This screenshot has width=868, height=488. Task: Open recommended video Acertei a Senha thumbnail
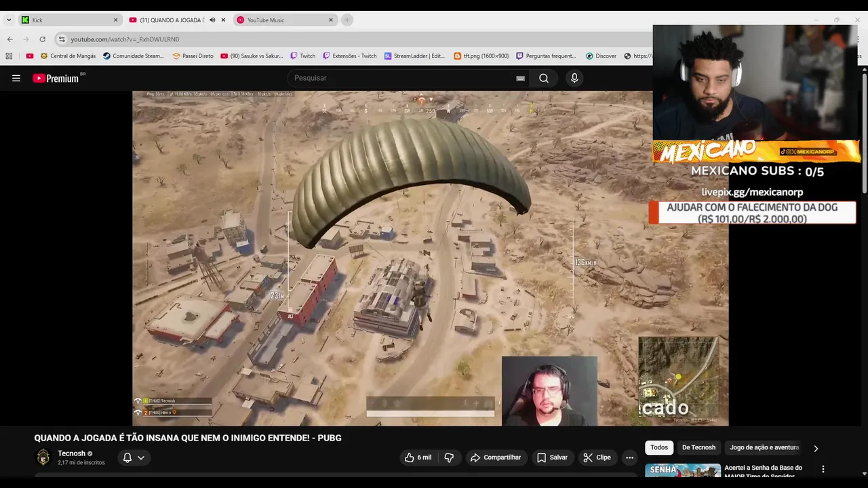tap(683, 470)
